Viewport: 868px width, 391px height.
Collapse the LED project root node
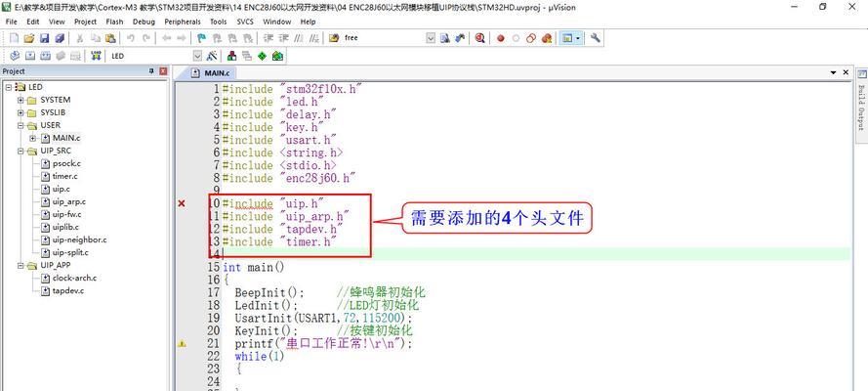(x=9, y=88)
